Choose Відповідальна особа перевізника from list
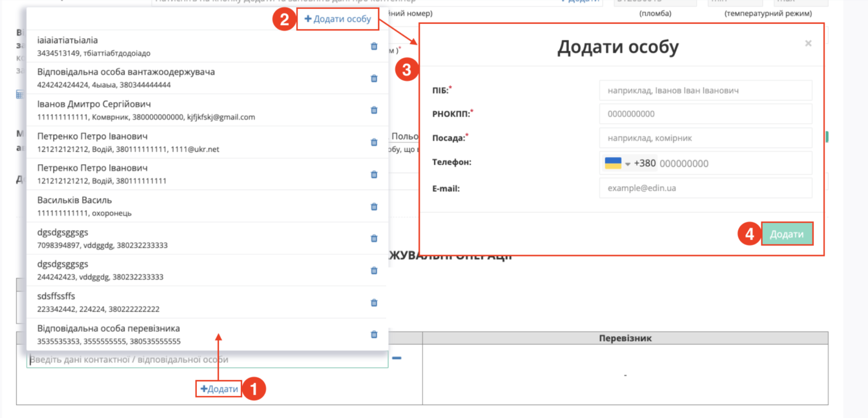Screen dimensions: 868x418 [x=207, y=334]
